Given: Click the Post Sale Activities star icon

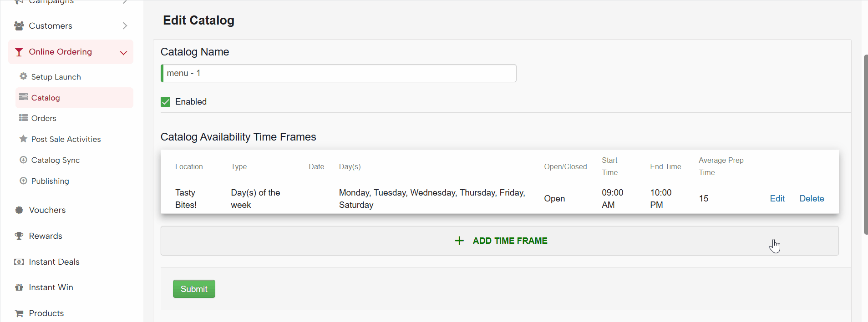Looking at the screenshot, I should coord(23,139).
